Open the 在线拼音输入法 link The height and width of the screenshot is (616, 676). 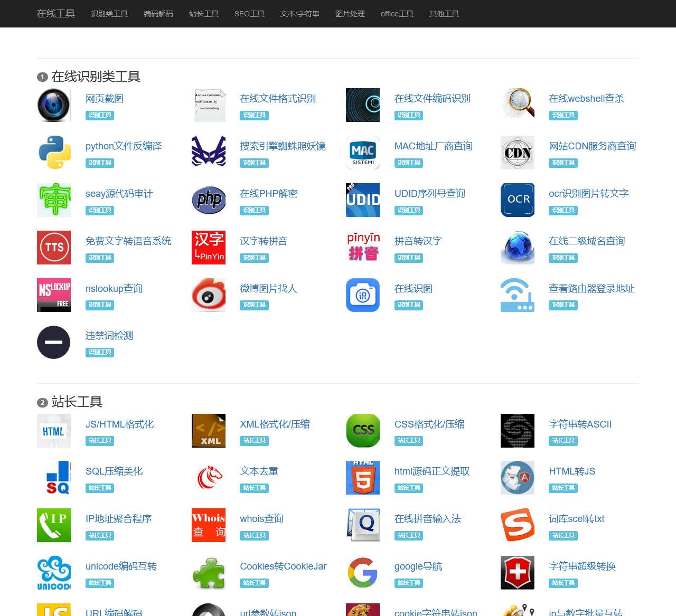click(x=428, y=519)
